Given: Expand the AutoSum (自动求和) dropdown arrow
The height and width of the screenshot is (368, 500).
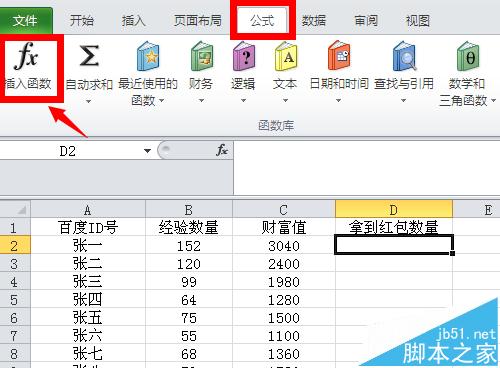Looking at the screenshot, I should [x=88, y=101].
